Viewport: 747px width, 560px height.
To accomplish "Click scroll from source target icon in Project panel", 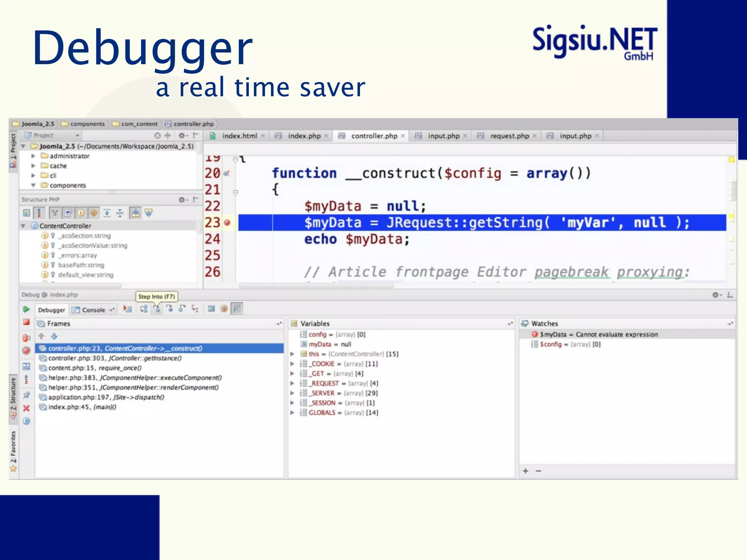I will pyautogui.click(x=157, y=136).
